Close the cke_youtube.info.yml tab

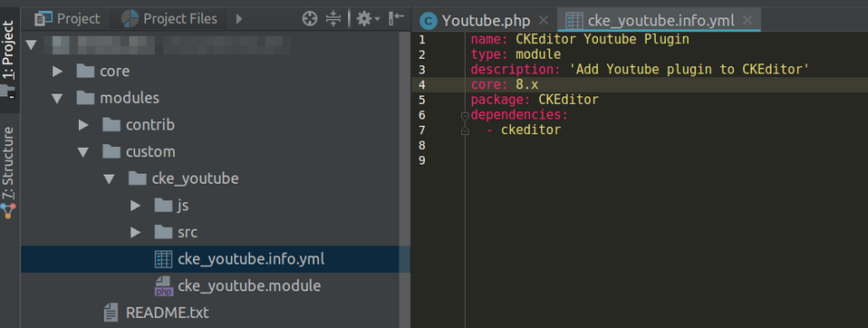tap(747, 21)
